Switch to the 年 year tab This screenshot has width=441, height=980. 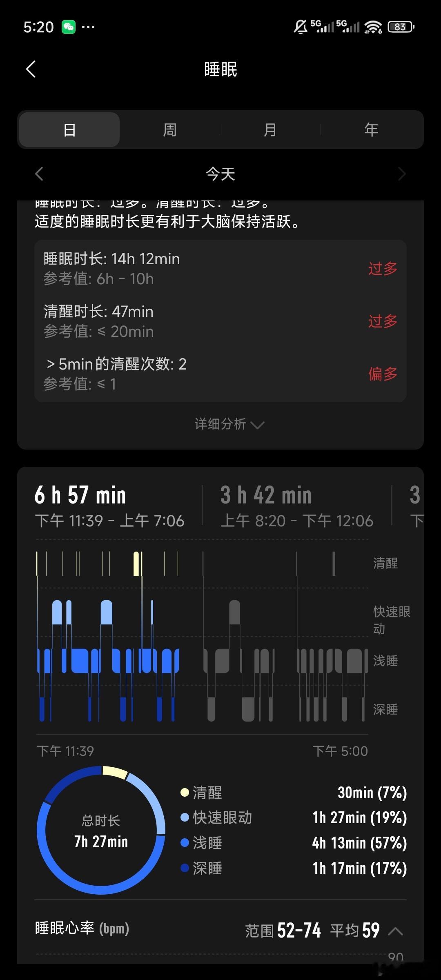[x=371, y=130]
